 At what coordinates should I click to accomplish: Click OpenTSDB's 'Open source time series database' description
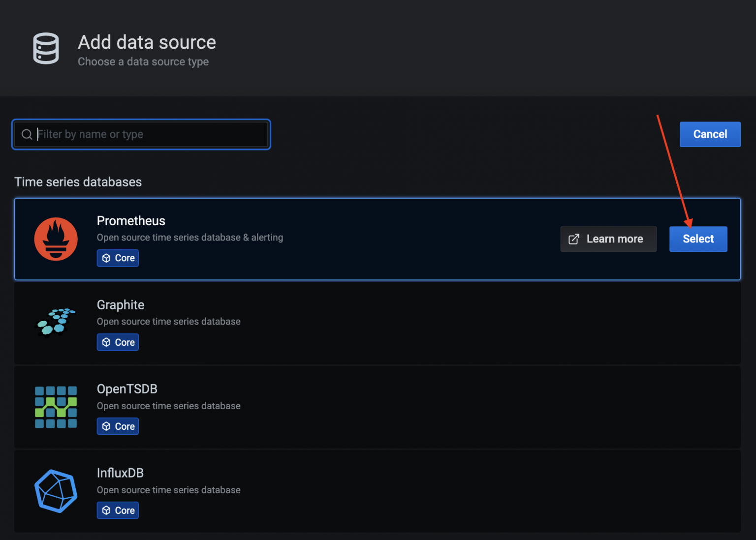pos(169,406)
